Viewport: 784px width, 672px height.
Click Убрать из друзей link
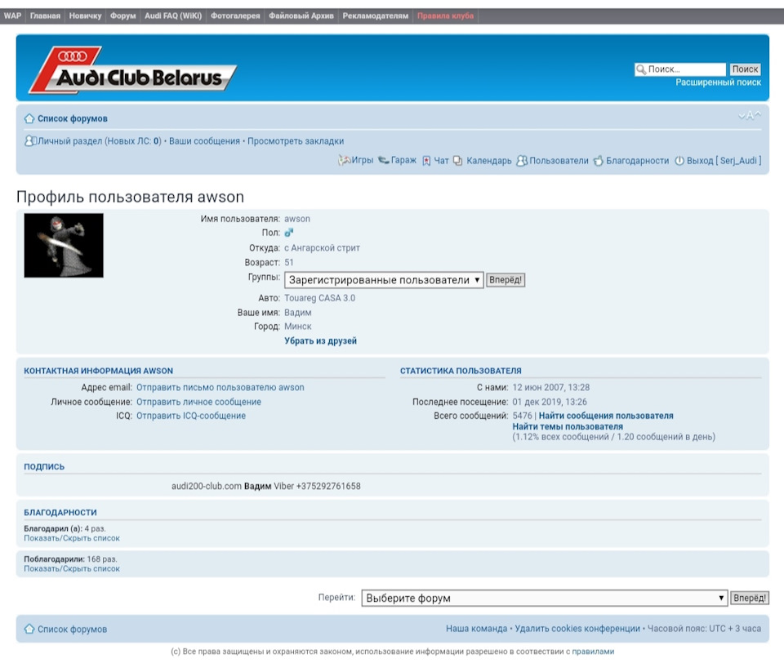(320, 341)
